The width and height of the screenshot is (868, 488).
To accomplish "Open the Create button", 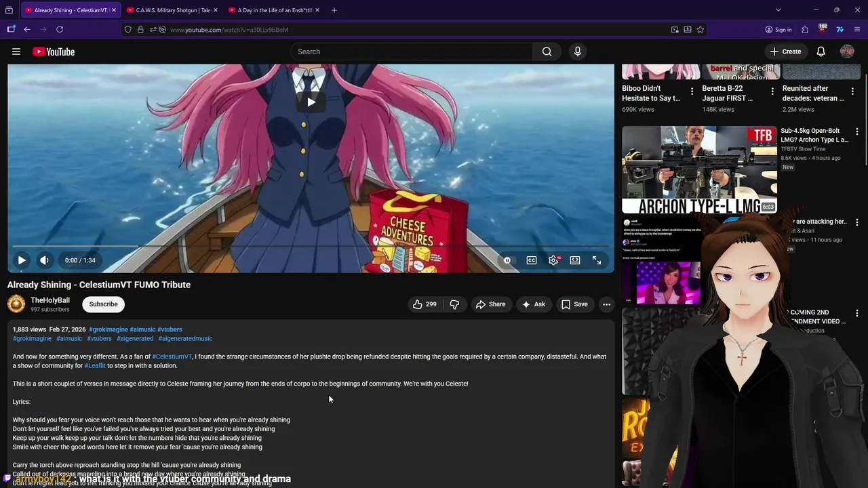I will [785, 52].
